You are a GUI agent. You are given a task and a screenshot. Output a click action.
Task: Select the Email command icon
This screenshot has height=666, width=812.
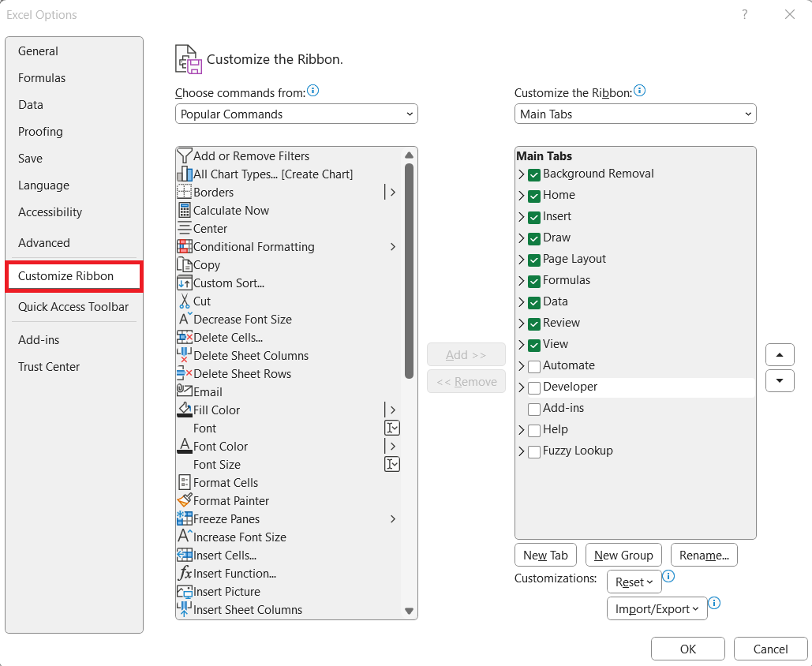tap(185, 391)
